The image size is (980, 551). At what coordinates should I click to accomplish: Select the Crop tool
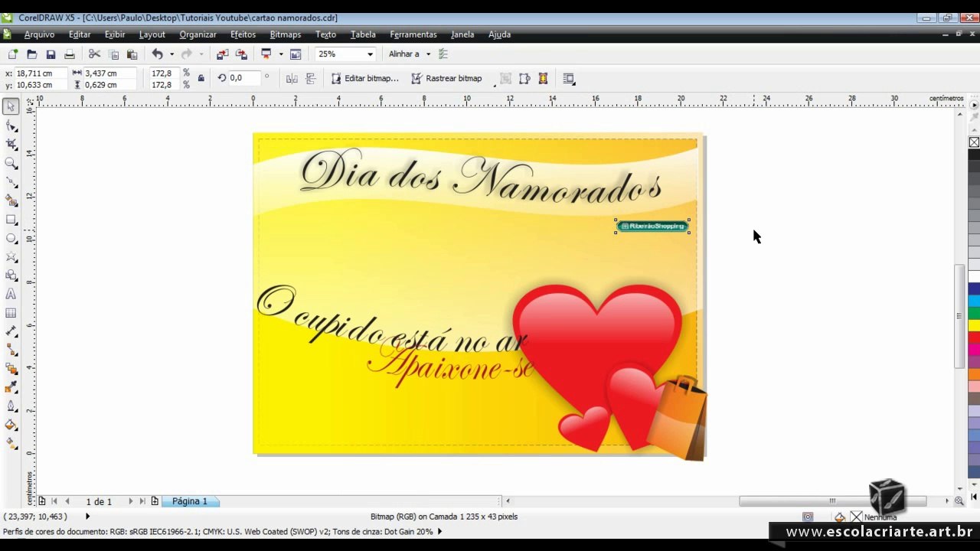pos(11,144)
